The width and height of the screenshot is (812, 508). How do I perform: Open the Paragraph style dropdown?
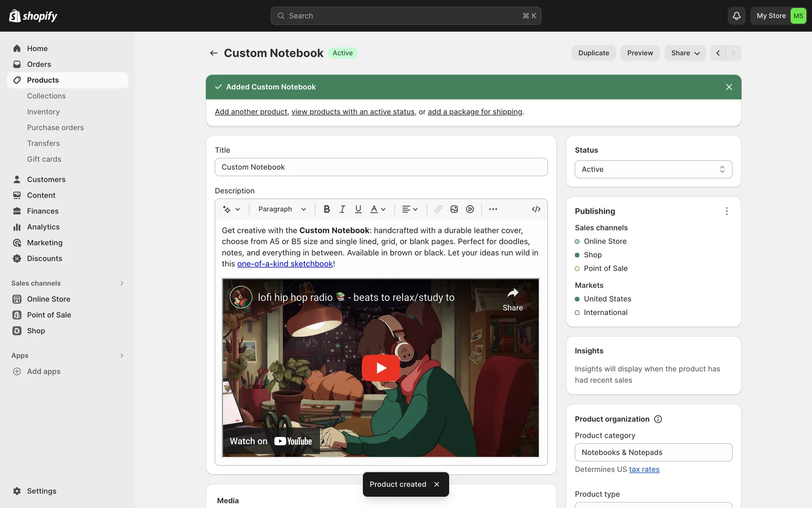coord(282,209)
